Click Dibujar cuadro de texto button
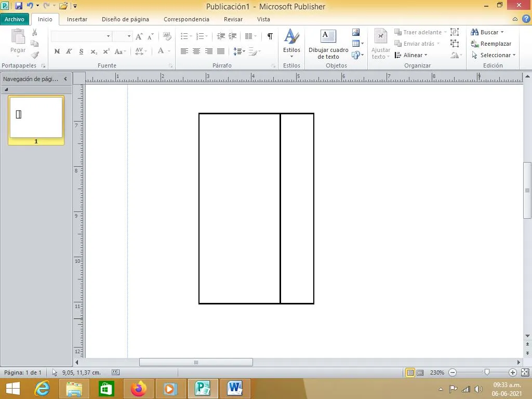The height and width of the screenshot is (399, 532). (328, 45)
